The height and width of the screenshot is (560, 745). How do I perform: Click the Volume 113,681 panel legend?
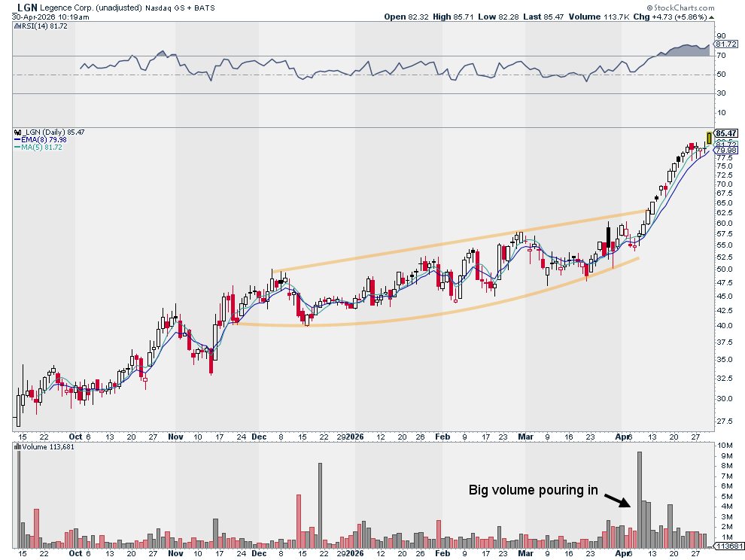tap(44, 447)
